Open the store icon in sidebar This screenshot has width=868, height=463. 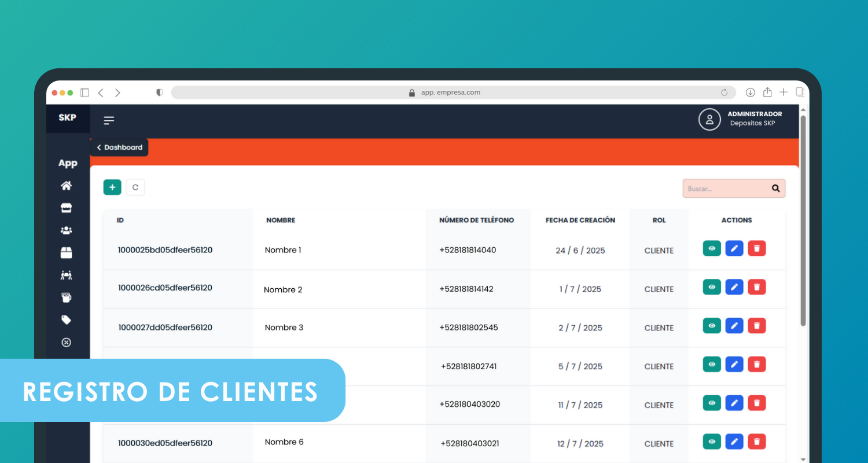click(x=67, y=208)
